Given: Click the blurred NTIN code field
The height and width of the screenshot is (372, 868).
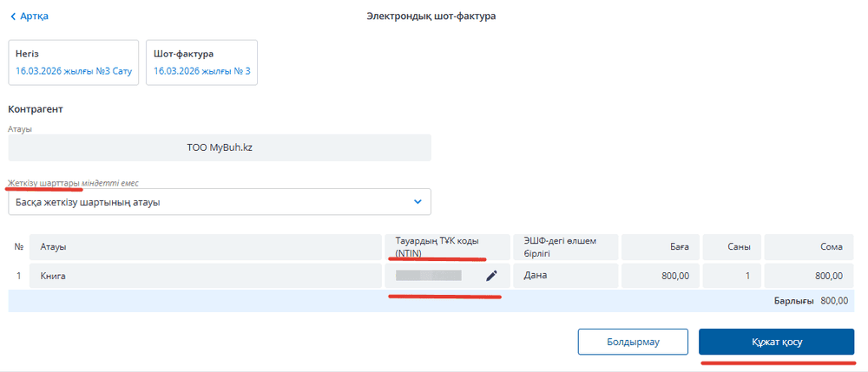Looking at the screenshot, I should coord(429,276).
